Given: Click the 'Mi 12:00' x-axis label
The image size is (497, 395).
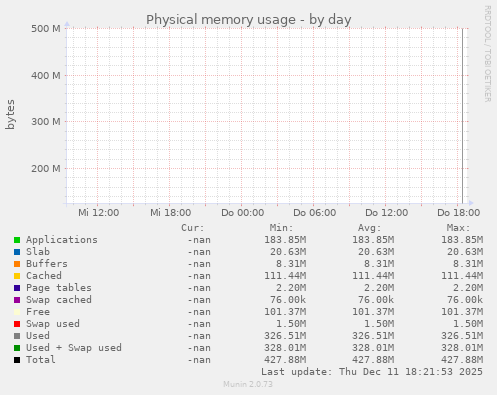Looking at the screenshot, I should click(99, 213).
